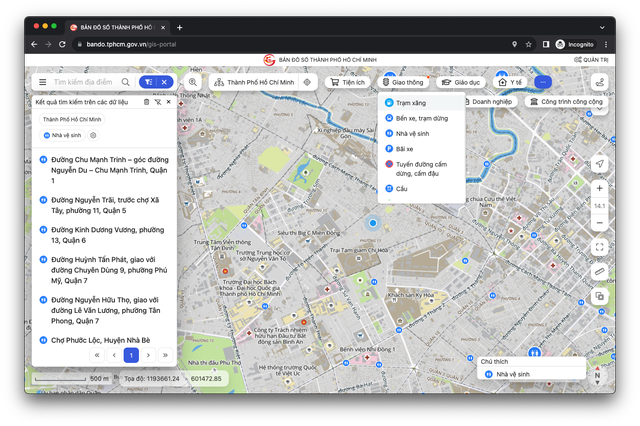
Task: Open the Doanh nghiệp category
Action: point(489,102)
